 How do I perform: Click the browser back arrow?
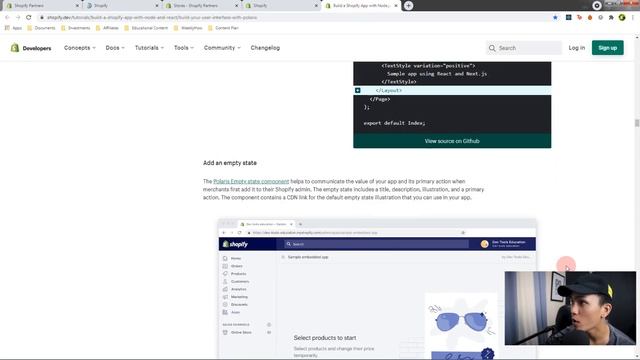[x=7, y=18]
